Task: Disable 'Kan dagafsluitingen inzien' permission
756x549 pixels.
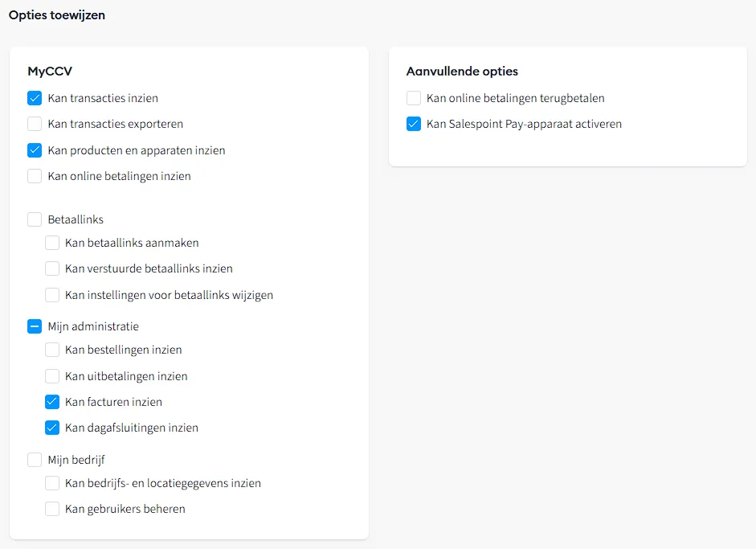Action: pyautogui.click(x=52, y=428)
